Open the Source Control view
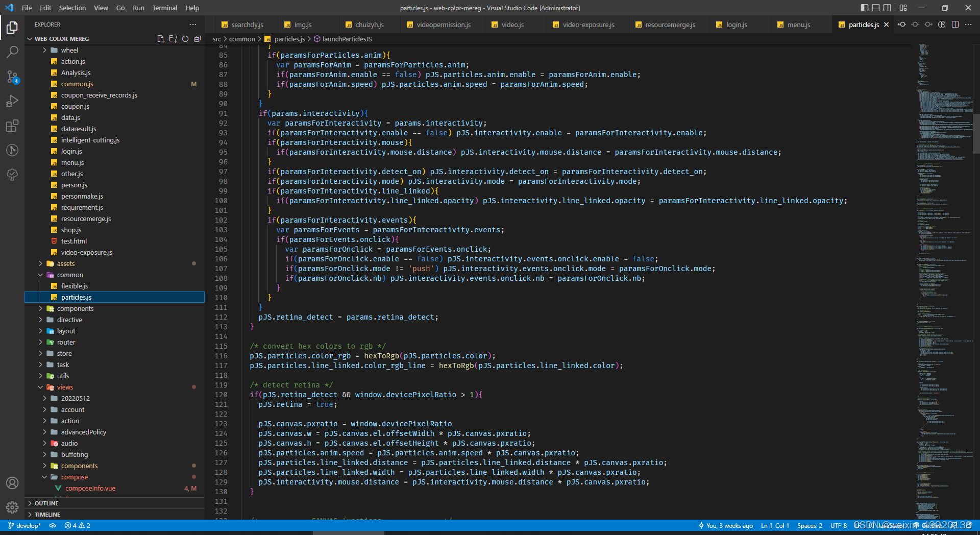The image size is (980, 535). (12, 77)
